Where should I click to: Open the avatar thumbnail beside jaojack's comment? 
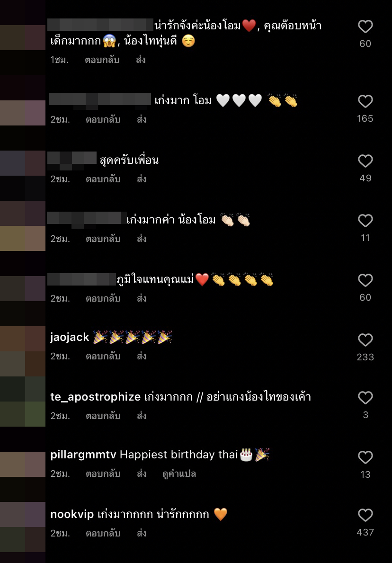pyautogui.click(x=23, y=351)
